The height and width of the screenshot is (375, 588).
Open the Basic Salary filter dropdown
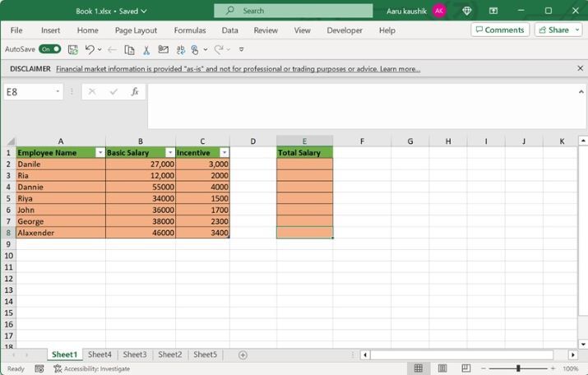click(170, 153)
